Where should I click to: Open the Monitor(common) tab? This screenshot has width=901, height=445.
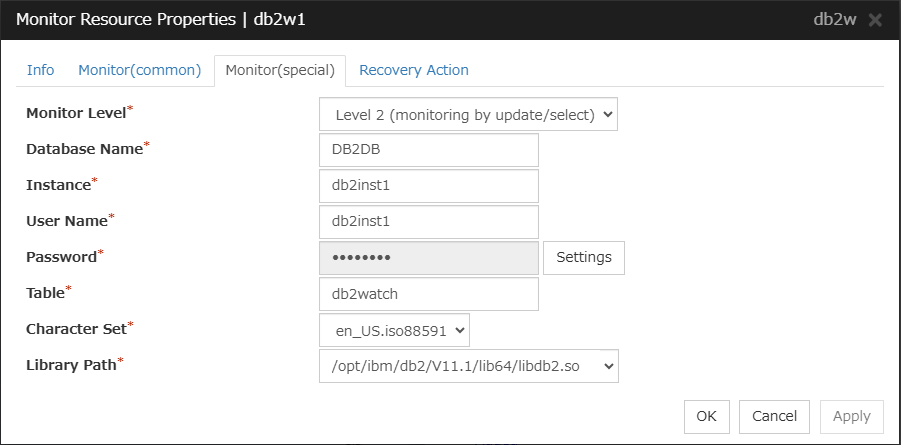[140, 70]
